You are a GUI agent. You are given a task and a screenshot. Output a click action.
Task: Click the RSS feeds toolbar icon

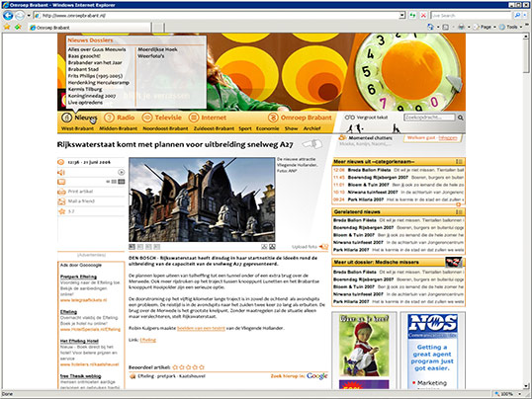coord(446,27)
